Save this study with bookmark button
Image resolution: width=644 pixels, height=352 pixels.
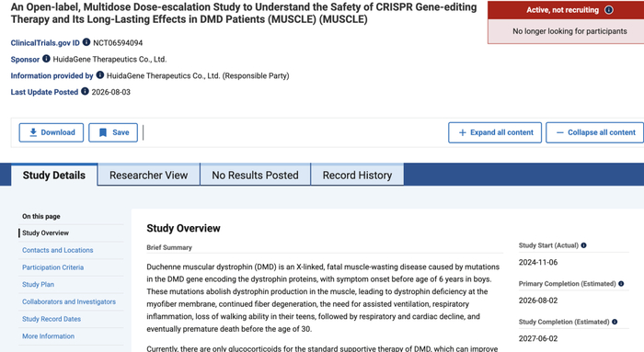click(x=113, y=132)
